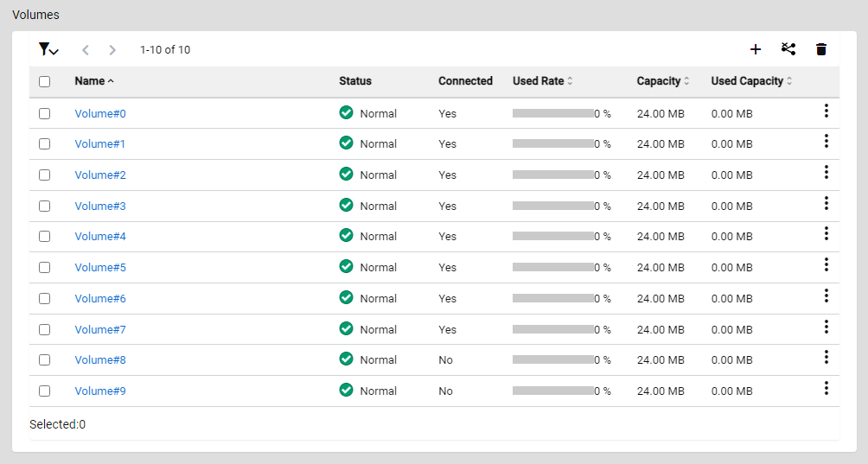Sort by the Used Capacity column header
868x464 pixels.
(x=750, y=81)
